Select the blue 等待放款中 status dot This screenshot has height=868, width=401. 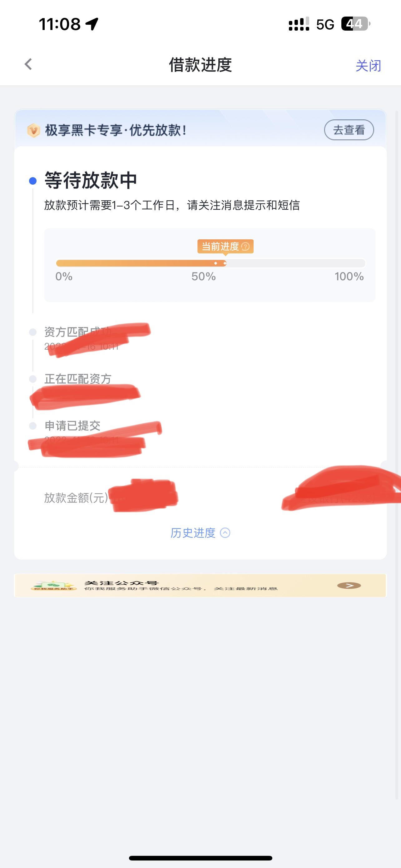(x=33, y=181)
